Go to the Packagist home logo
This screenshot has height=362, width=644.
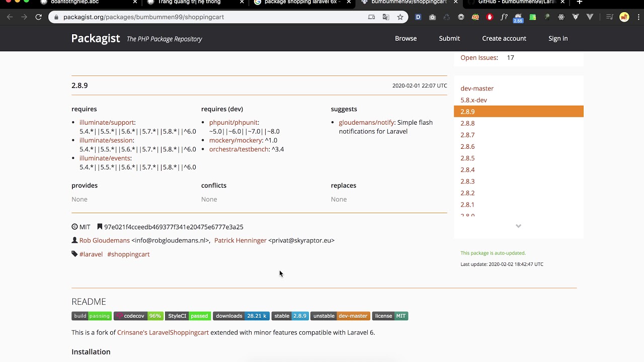tap(96, 38)
